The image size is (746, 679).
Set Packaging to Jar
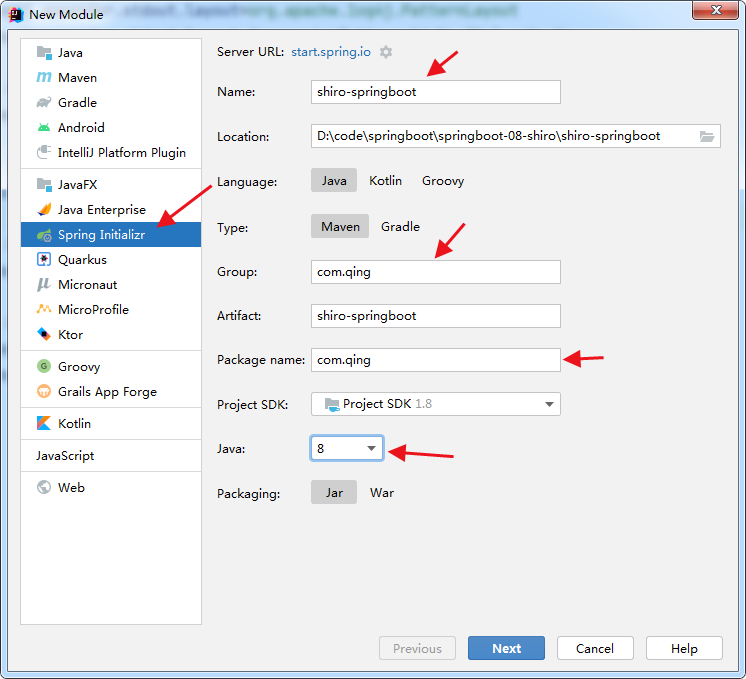tap(334, 492)
